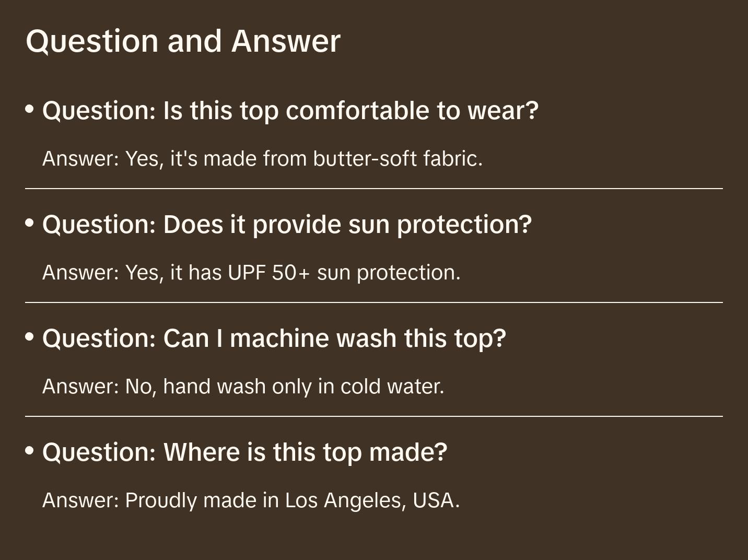Click the "Los Angeles, USA" answer text
The height and width of the screenshot is (560, 748).
[x=372, y=500]
